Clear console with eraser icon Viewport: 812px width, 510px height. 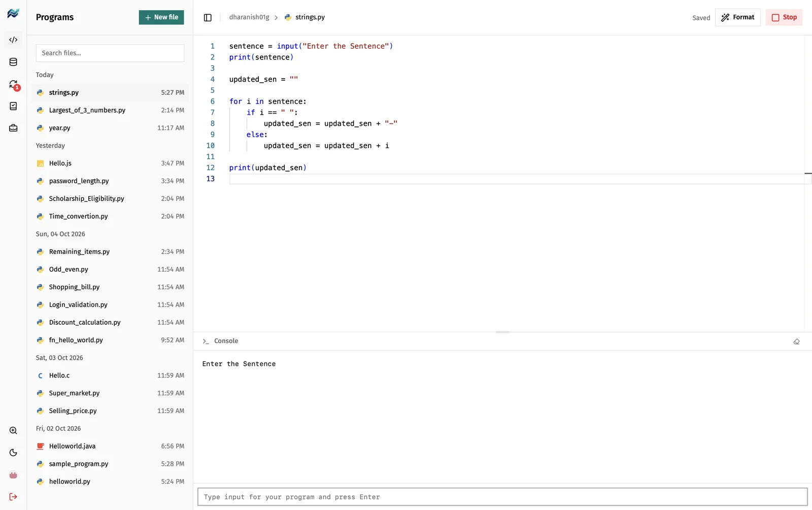click(796, 342)
